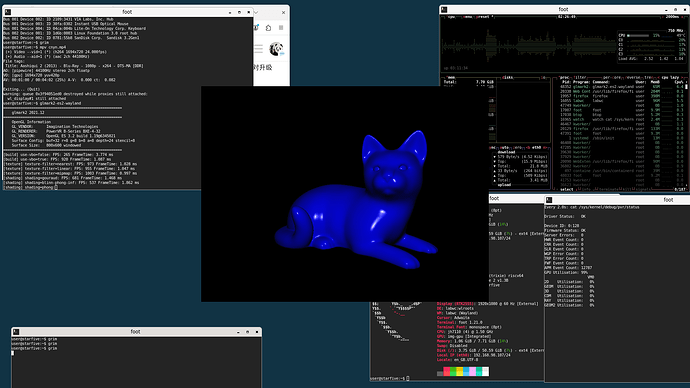Select the labwc process row in btop
This screenshot has height=388, width=690.
click(x=621, y=101)
